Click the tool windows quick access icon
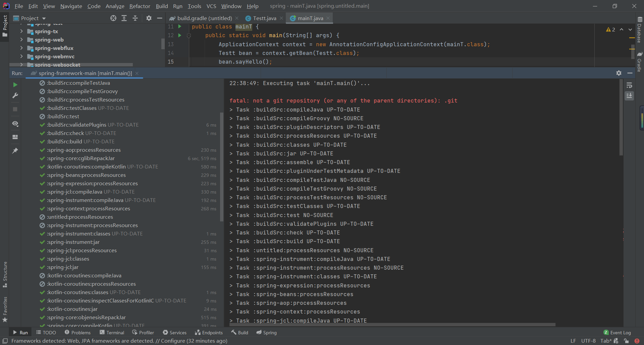 5,341
